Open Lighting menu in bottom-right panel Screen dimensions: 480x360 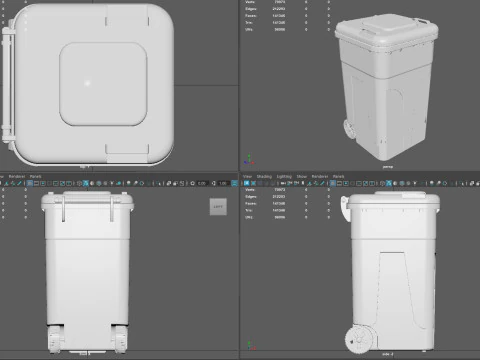click(284, 176)
